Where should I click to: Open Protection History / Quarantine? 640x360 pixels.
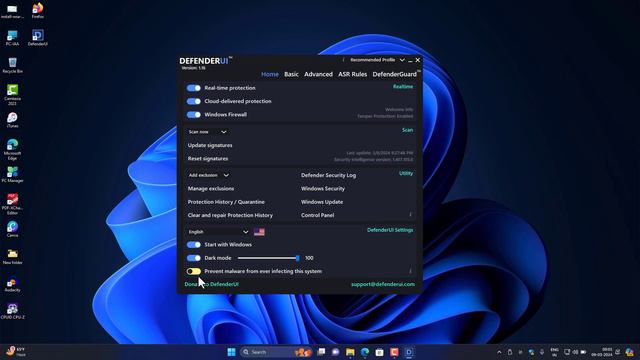226,202
